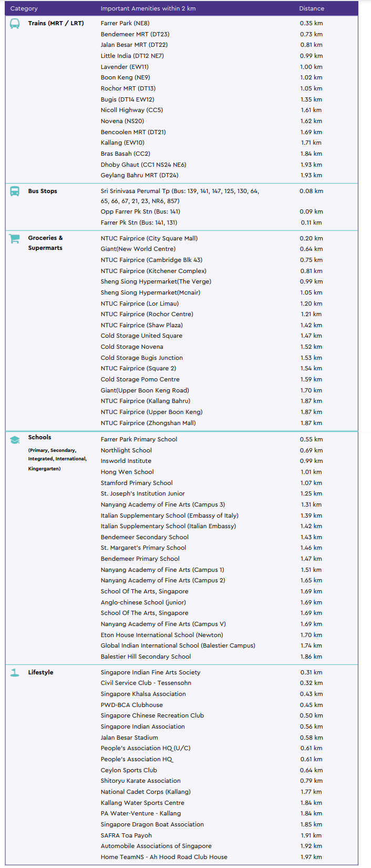Select the Category column header
Viewport: 371px width, 868px height.
pyautogui.click(x=24, y=8)
